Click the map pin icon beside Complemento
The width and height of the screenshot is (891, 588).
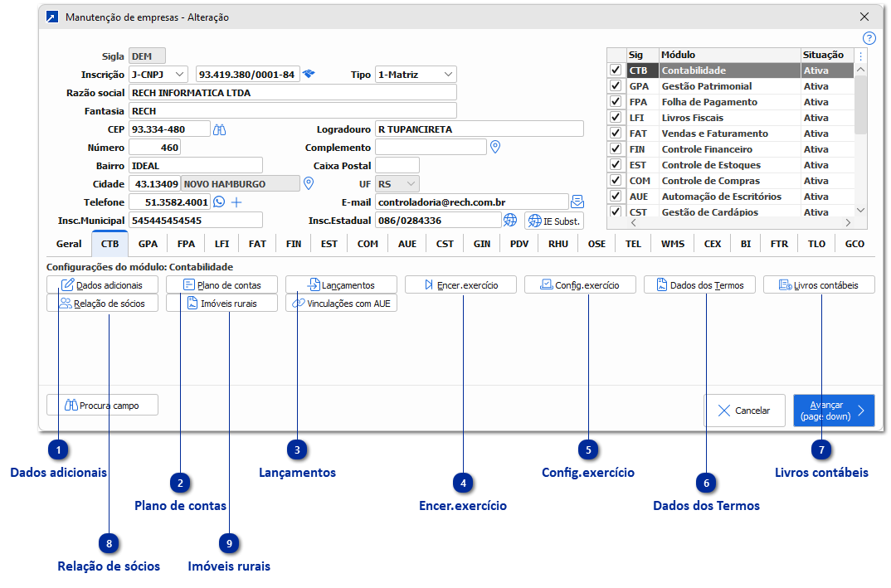point(495,147)
